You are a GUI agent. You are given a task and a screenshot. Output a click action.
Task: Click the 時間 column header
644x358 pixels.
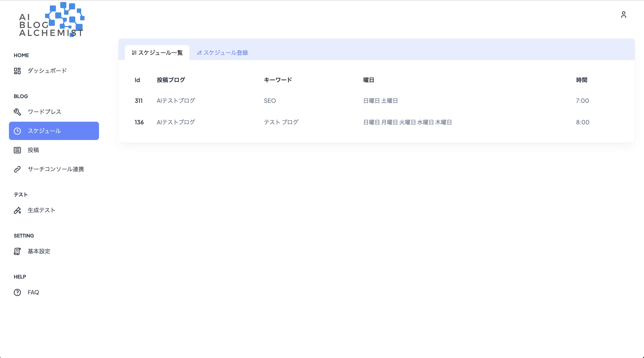click(x=582, y=80)
